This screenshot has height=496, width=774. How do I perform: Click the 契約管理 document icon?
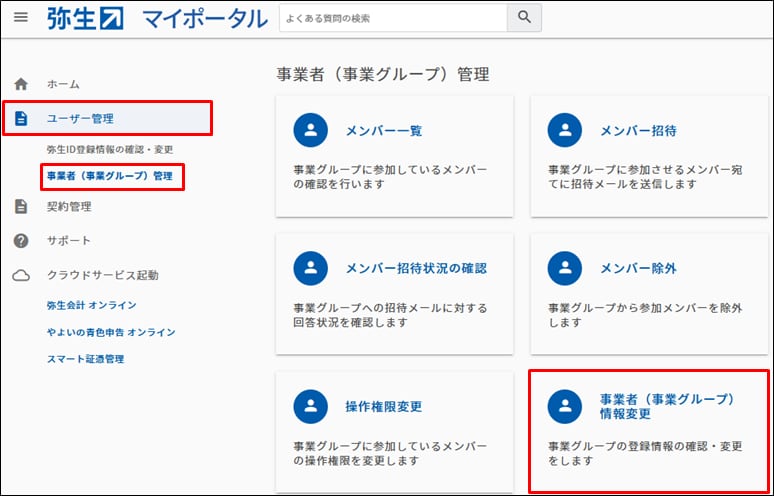[x=21, y=207]
